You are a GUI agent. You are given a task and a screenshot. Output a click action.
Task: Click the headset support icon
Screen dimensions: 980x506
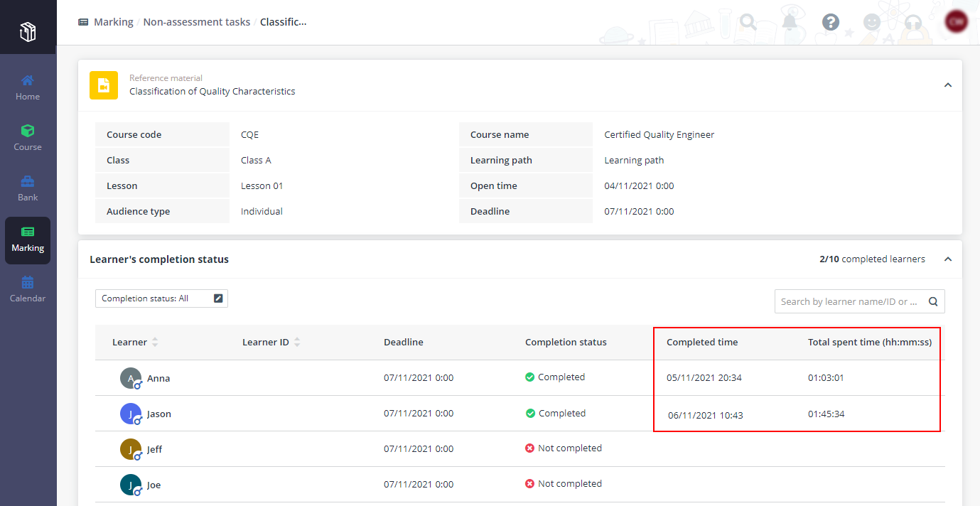[x=913, y=22]
